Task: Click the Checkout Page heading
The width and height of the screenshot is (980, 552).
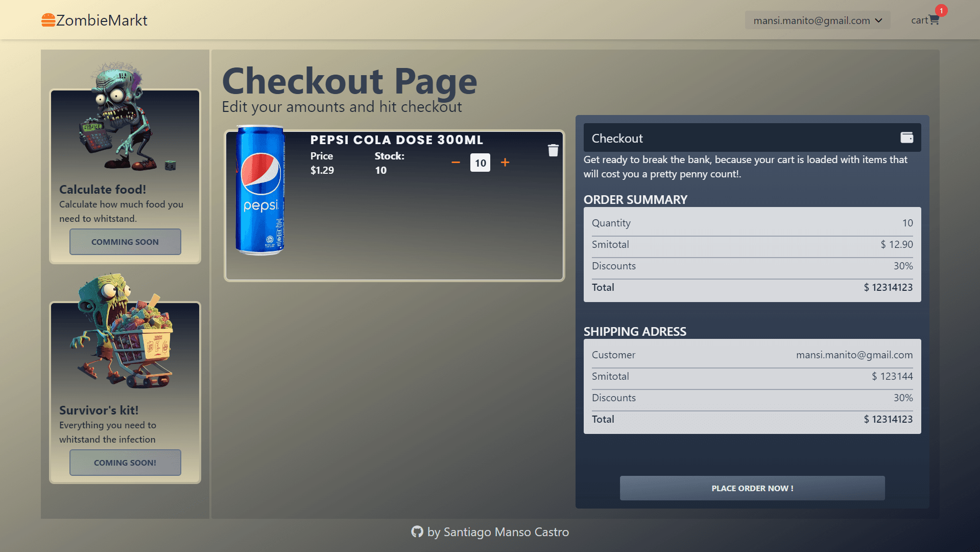Action: coord(350,81)
